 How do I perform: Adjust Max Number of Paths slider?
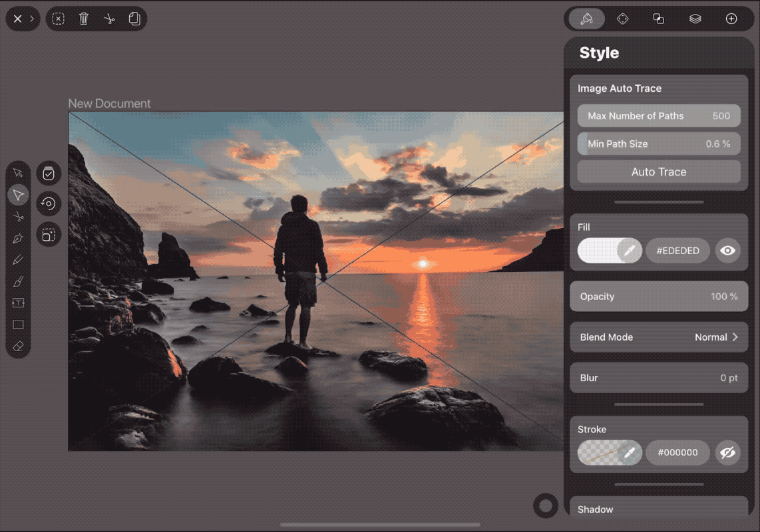pos(659,116)
